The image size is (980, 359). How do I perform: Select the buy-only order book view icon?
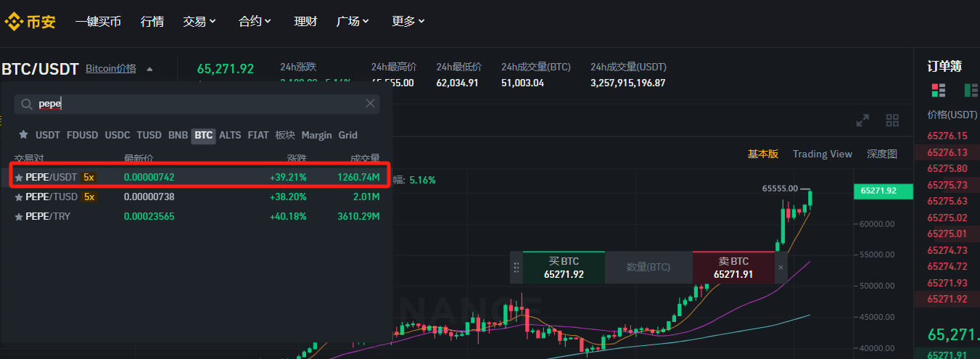972,90
